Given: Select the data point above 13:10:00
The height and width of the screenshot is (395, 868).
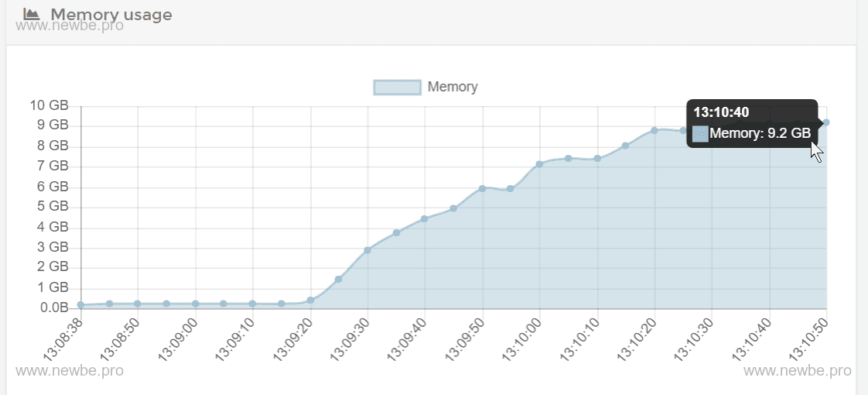Looking at the screenshot, I should point(539,164).
